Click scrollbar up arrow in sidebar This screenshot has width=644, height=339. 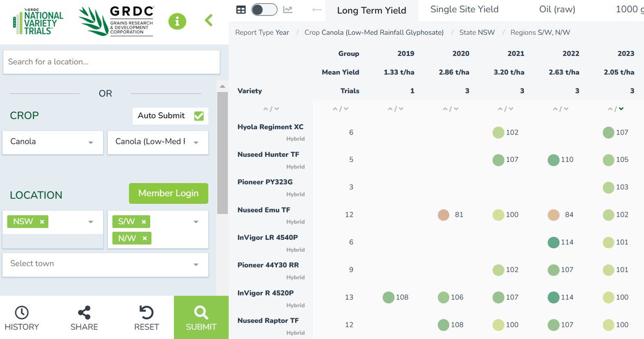(x=222, y=86)
